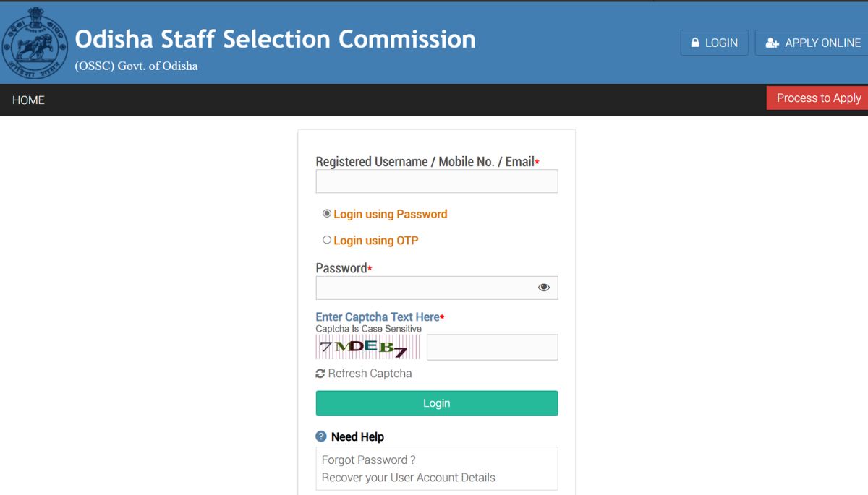The image size is (868, 495).
Task: Click the captcha image
Action: 367,347
